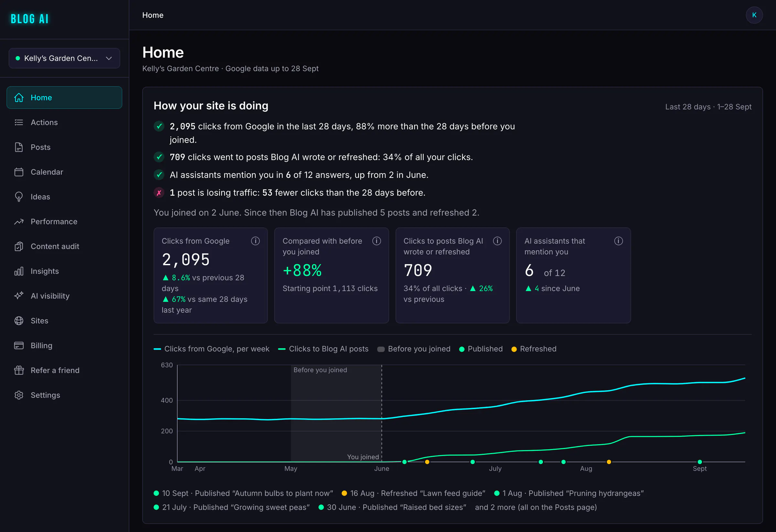Click the first published marker after June

404,462
